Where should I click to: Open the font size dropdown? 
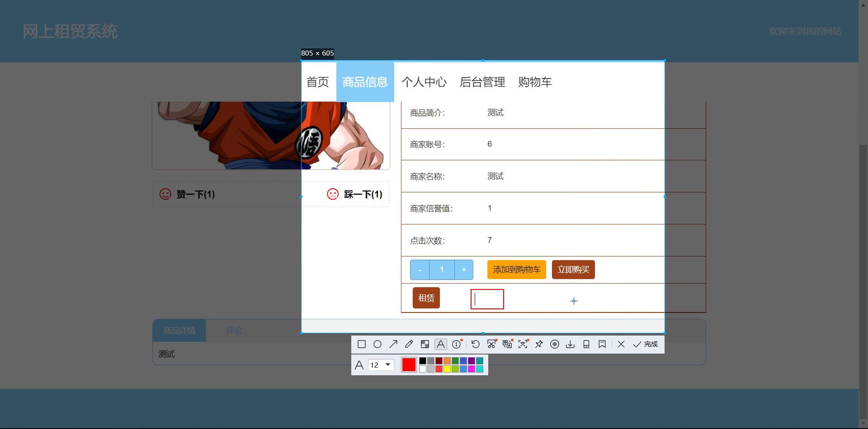coord(387,365)
